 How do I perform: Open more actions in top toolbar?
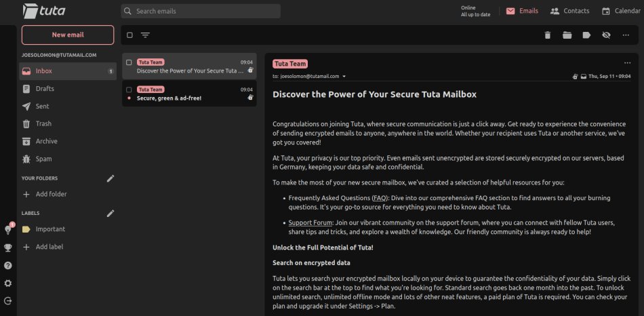(x=626, y=35)
